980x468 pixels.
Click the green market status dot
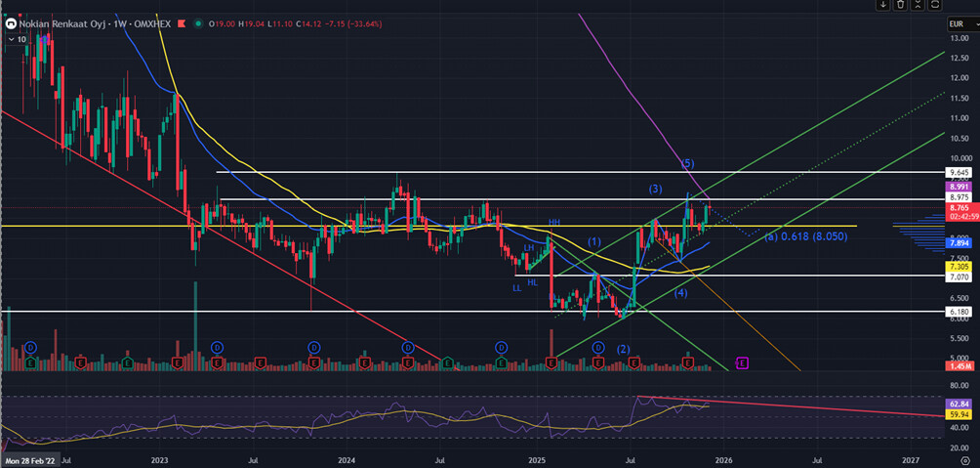[198, 23]
